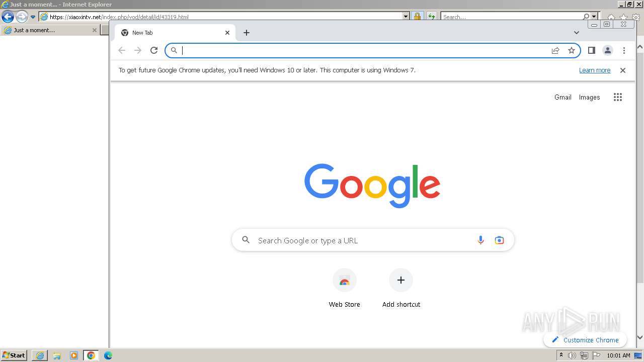This screenshot has height=362, width=644.
Task: Click Customize Chrome button
Action: [585, 340]
